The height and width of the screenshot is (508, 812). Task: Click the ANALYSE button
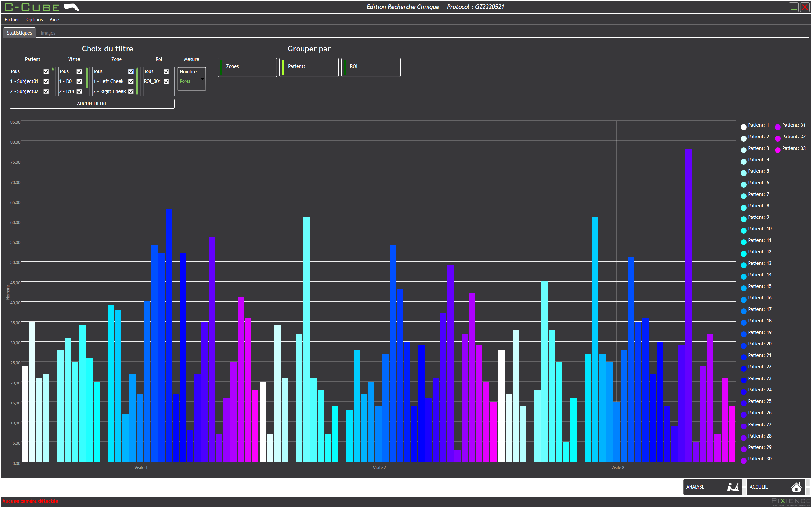[x=712, y=487]
